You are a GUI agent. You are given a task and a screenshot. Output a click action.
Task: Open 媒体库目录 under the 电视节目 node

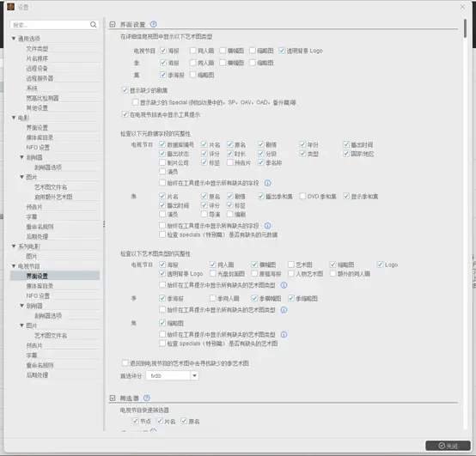[40, 286]
